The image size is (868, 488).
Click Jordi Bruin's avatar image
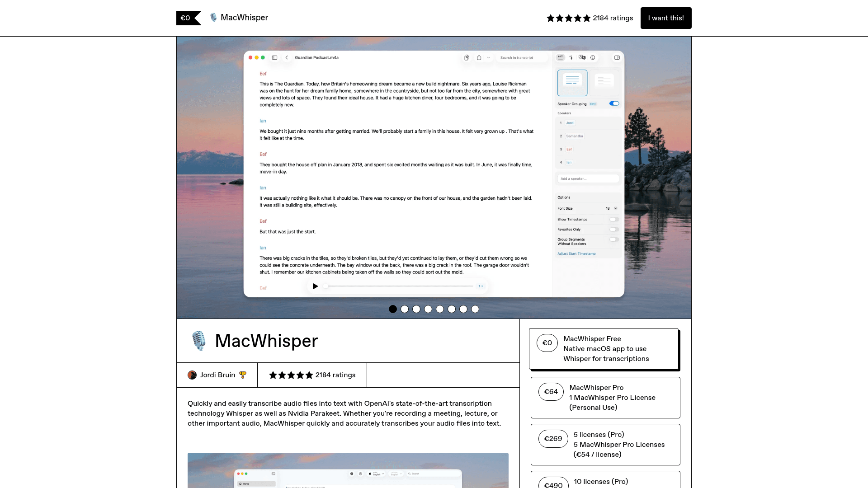click(192, 375)
